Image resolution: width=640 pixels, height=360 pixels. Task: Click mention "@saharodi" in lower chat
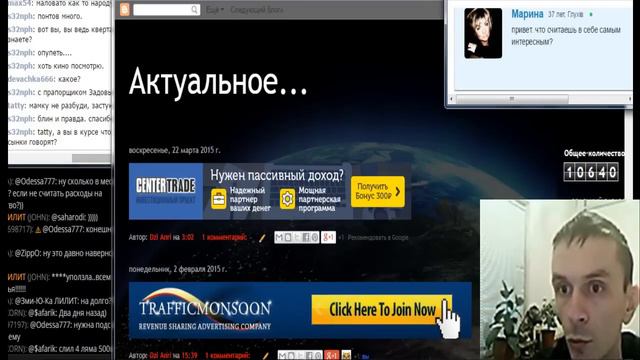(x=69, y=217)
